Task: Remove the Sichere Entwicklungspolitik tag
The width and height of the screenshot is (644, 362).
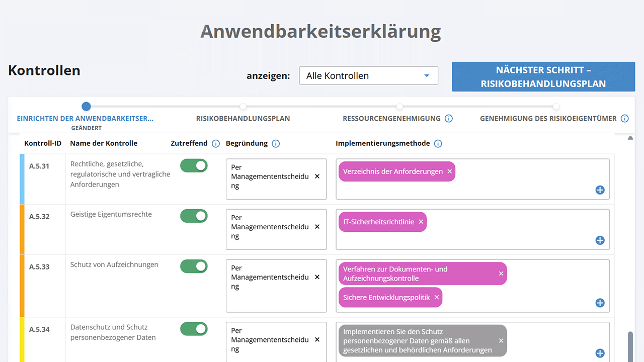Action: point(437,297)
